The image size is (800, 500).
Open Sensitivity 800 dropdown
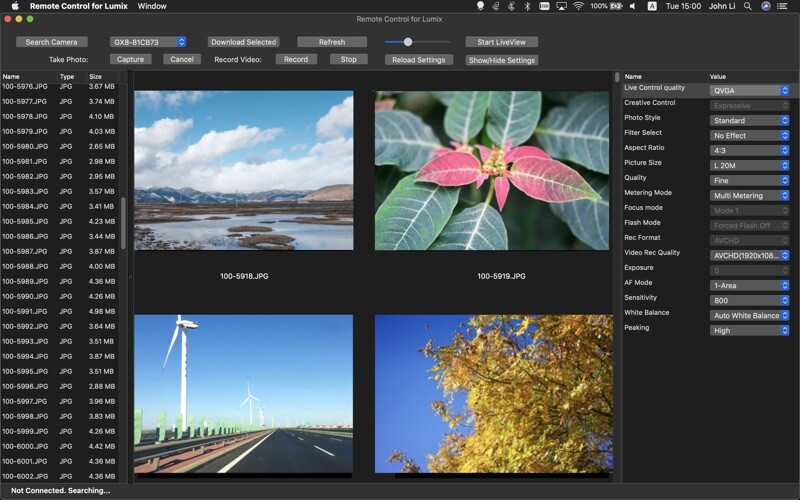coord(749,301)
